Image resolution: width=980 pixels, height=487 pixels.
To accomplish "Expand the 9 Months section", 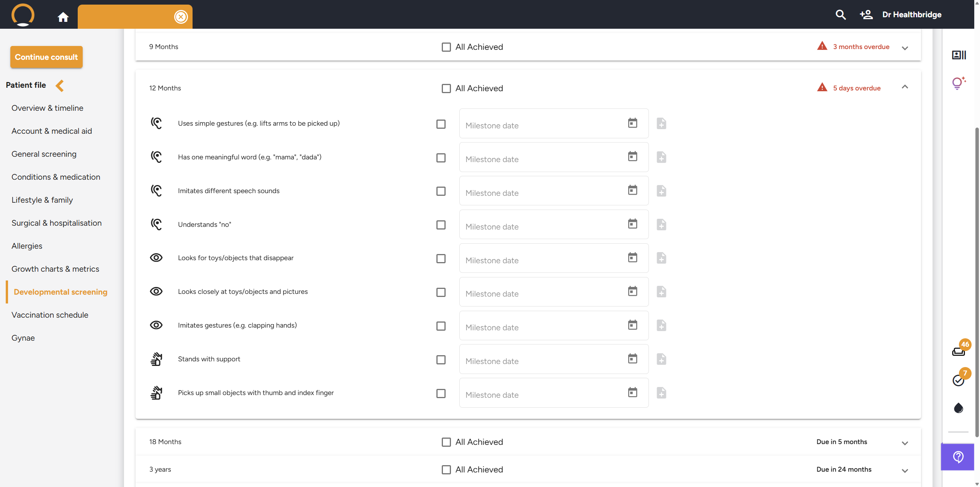I will (x=905, y=48).
